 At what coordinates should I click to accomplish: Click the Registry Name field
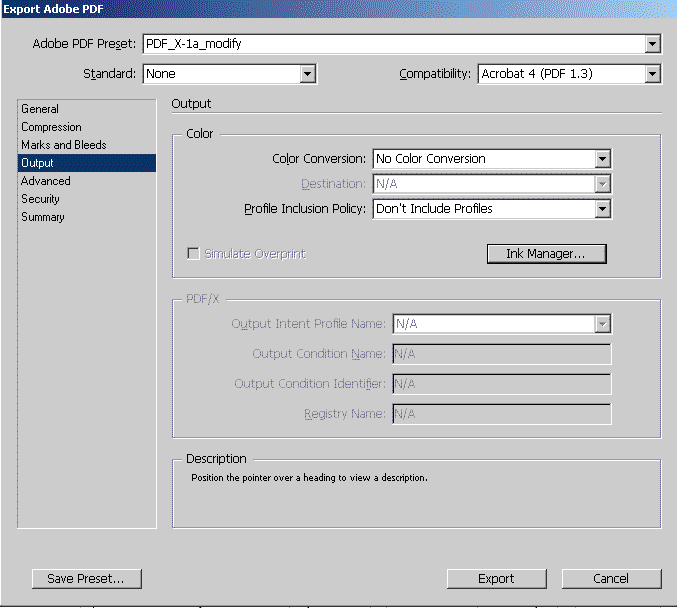coord(502,414)
